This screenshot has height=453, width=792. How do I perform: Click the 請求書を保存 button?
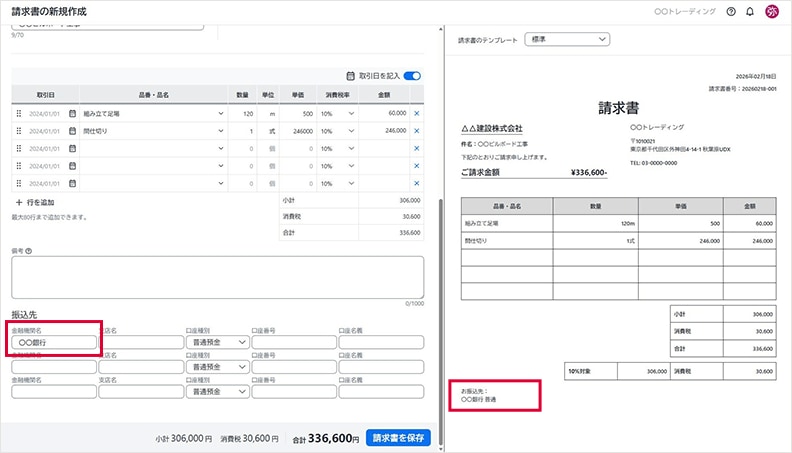pyautogui.click(x=398, y=438)
